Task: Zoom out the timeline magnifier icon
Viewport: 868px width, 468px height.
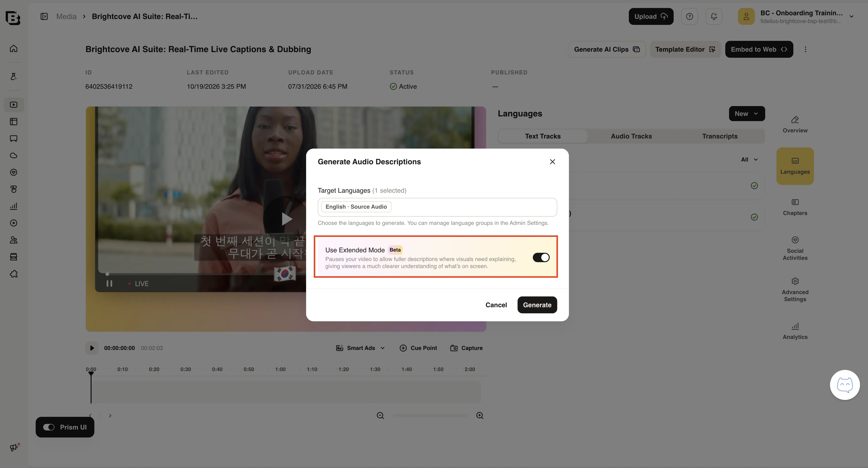Action: pos(380,415)
